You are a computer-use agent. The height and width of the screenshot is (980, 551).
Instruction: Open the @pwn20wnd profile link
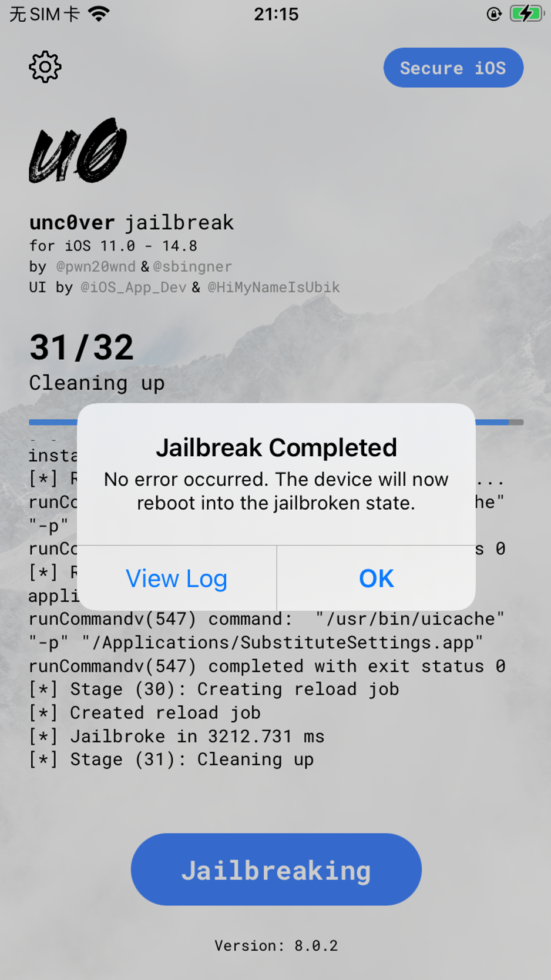coord(96,266)
